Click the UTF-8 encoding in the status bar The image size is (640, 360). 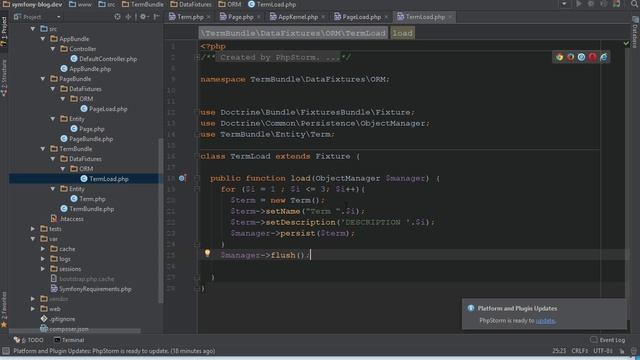pos(603,351)
